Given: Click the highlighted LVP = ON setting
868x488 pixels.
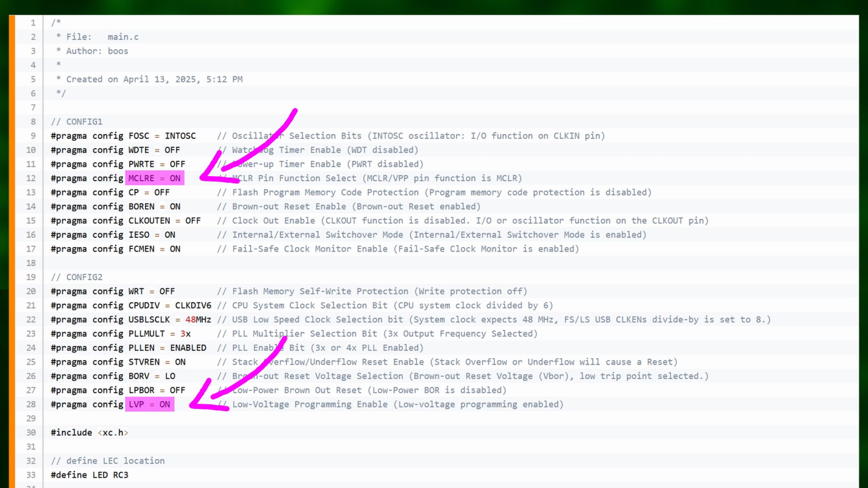Looking at the screenshot, I should pyautogui.click(x=150, y=404).
